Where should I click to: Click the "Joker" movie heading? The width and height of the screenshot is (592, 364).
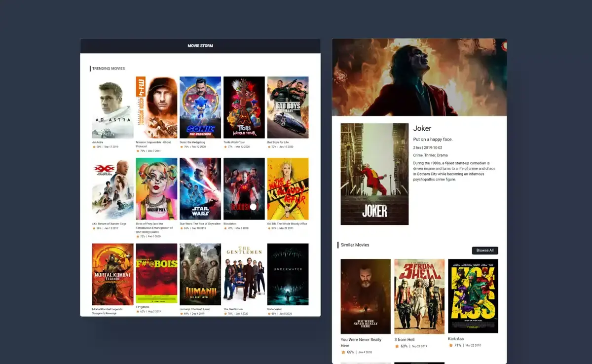click(x=422, y=128)
